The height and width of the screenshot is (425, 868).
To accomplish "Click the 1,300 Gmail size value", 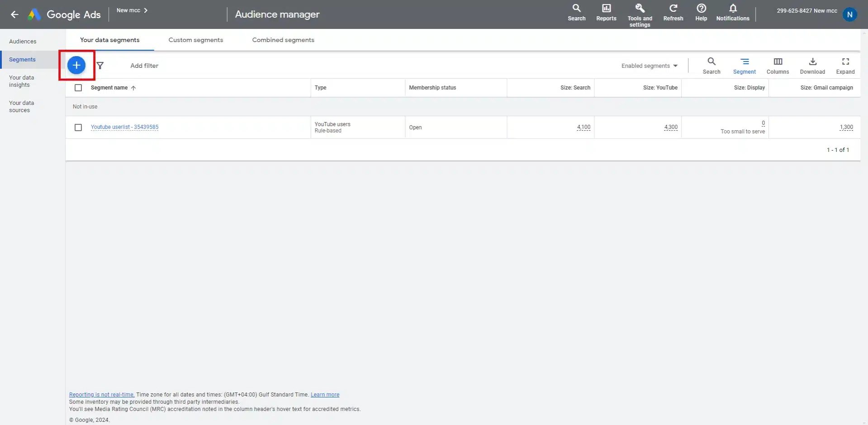I will 846,127.
